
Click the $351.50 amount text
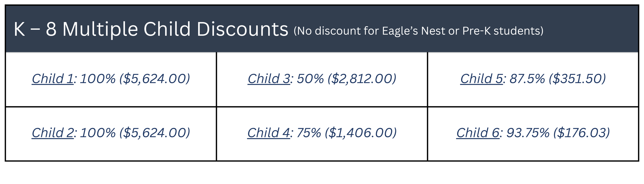point(577,79)
